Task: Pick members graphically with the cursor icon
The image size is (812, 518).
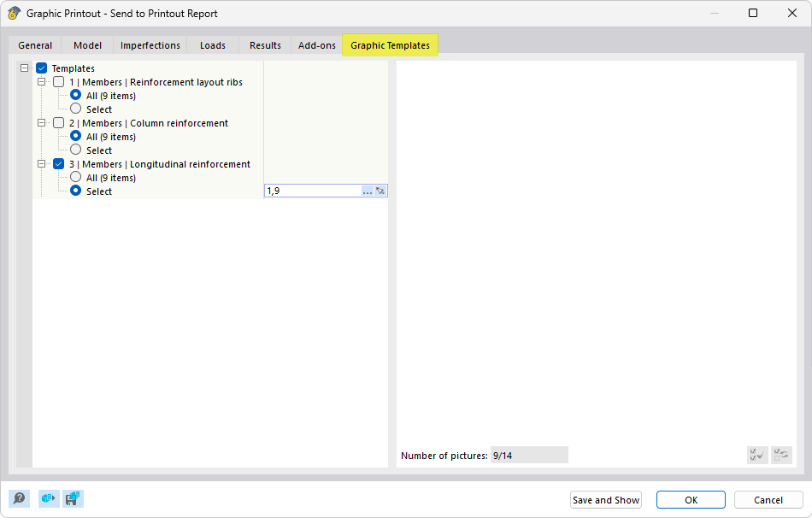Action: [x=381, y=191]
